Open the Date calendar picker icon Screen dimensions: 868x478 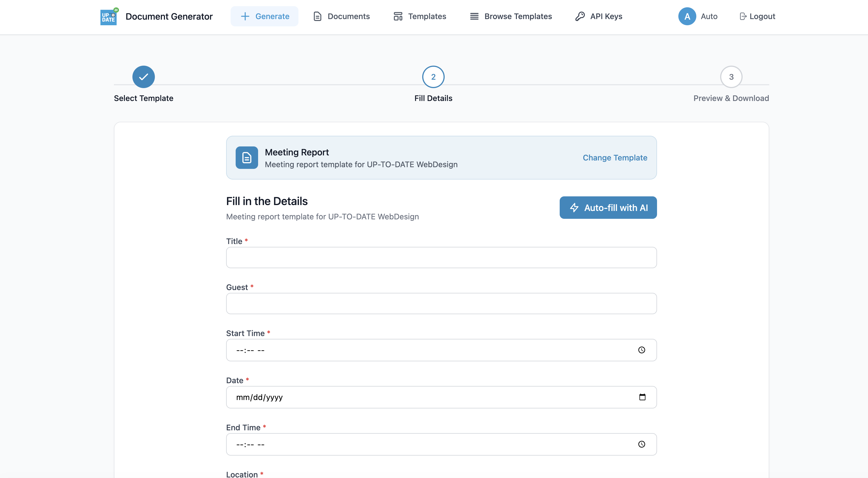pos(642,397)
